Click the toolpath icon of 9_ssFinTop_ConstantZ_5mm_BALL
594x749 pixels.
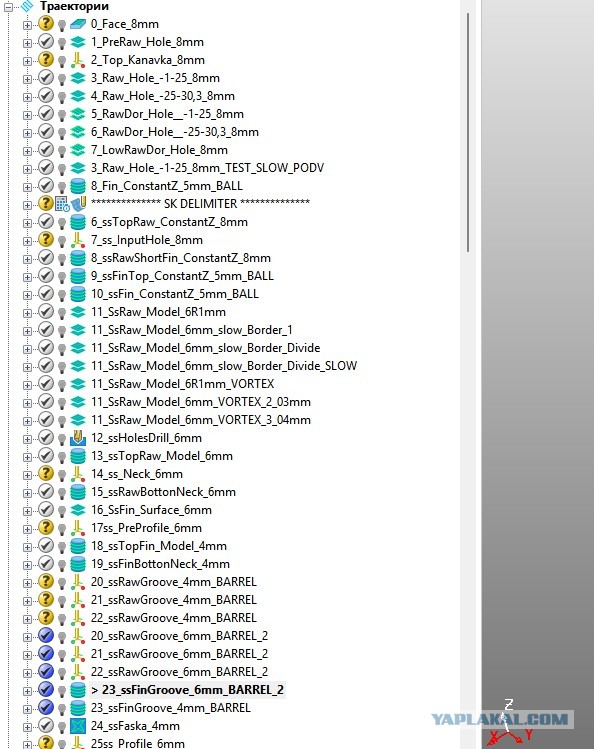(77, 276)
